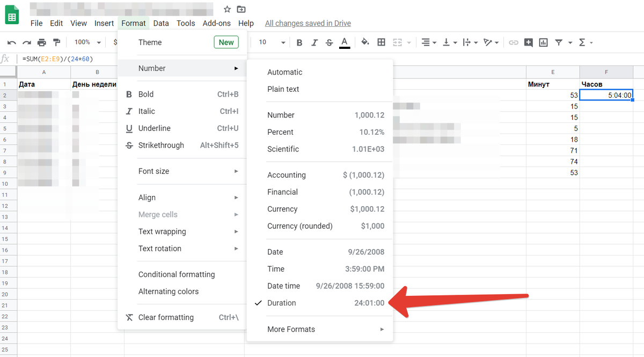Toggle Bold using toolbar B icon
Viewport: 644px width, 357px height.
point(299,42)
